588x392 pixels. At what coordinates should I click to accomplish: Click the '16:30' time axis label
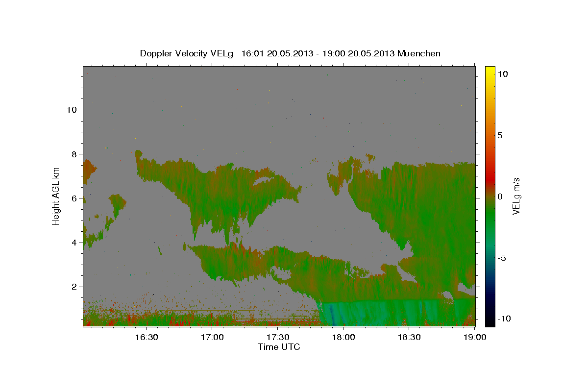coord(146,337)
